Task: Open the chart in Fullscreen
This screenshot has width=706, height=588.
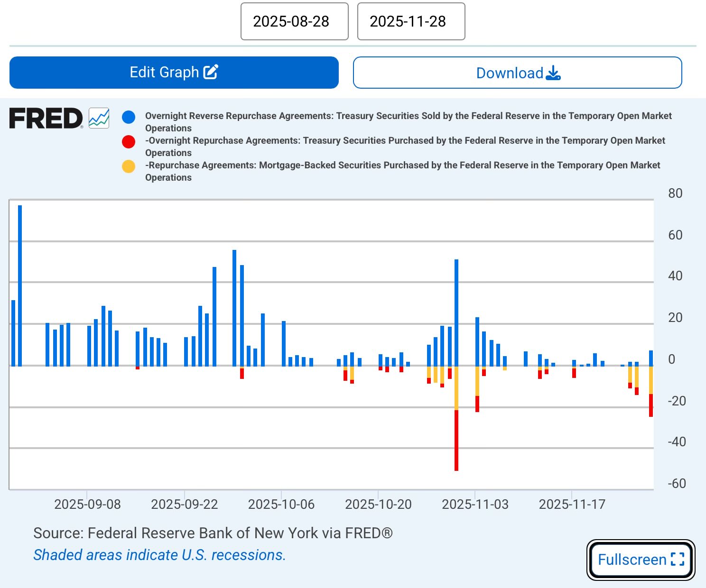Action: pos(641,560)
